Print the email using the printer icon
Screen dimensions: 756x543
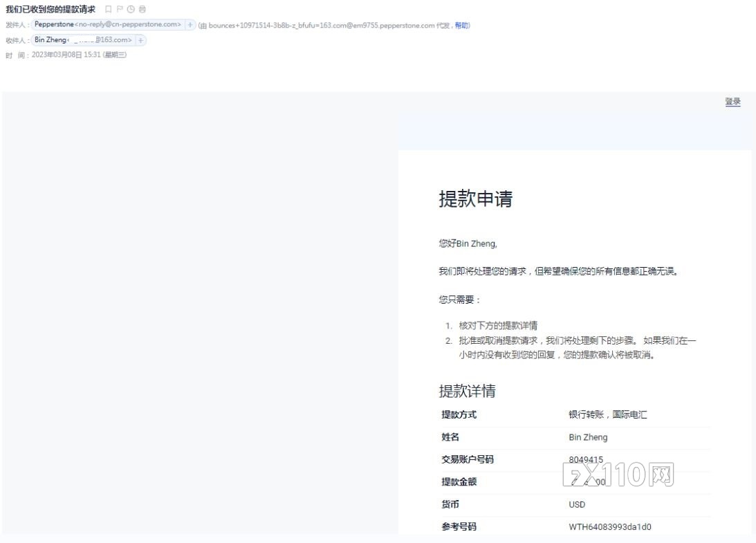pyautogui.click(x=142, y=9)
